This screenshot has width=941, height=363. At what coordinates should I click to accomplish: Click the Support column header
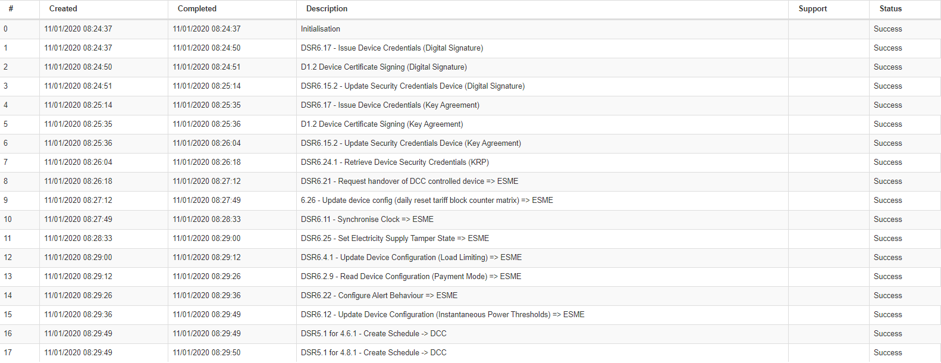point(813,9)
